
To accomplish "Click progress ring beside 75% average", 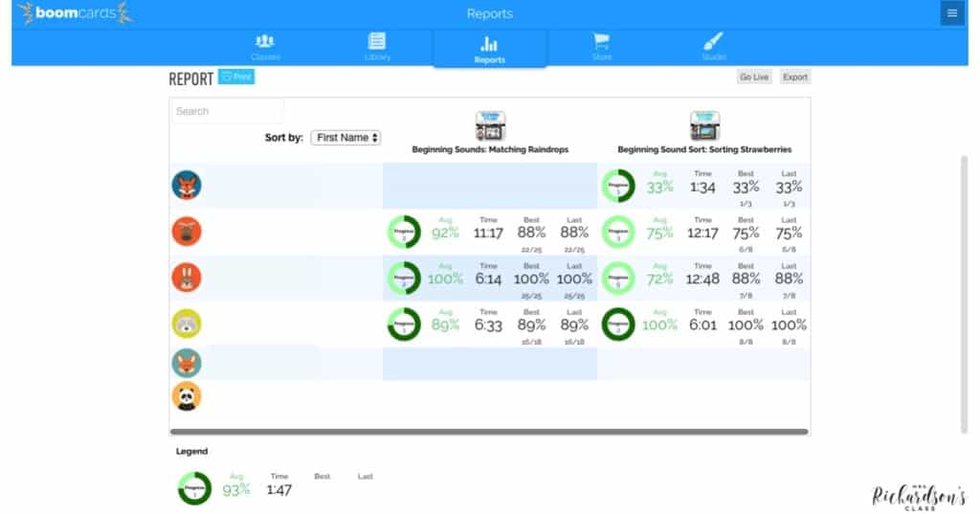I will coord(618,232).
